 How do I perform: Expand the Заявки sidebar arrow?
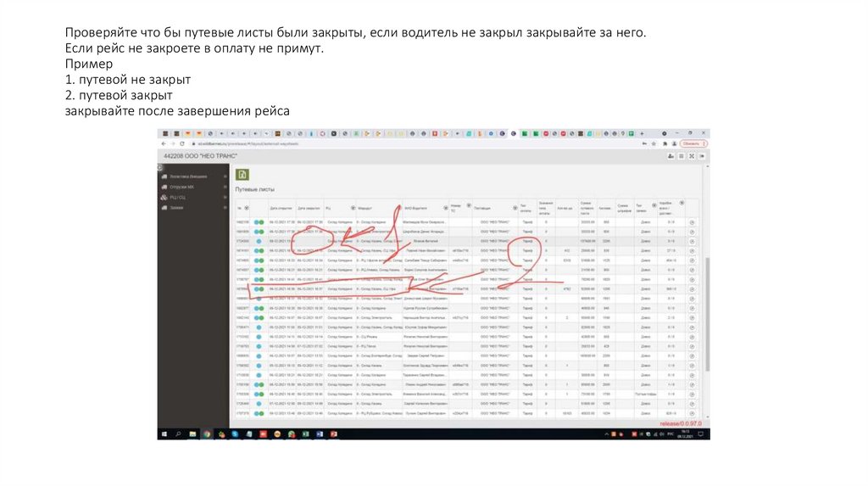225,208
